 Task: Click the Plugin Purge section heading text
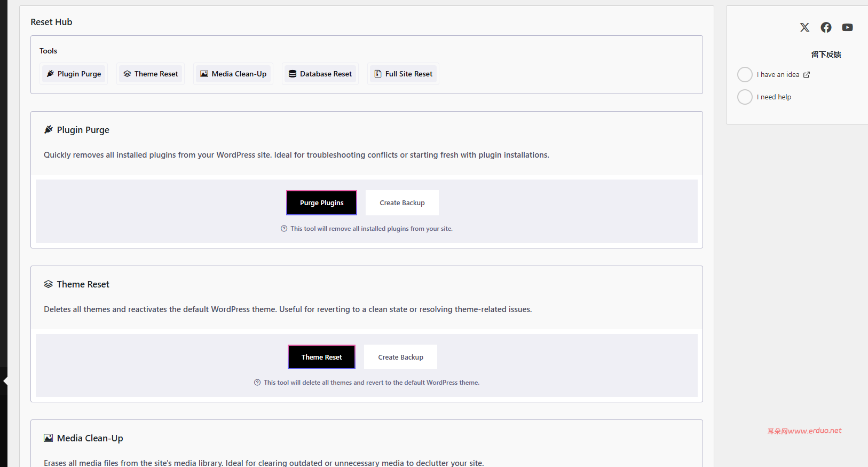pos(83,130)
